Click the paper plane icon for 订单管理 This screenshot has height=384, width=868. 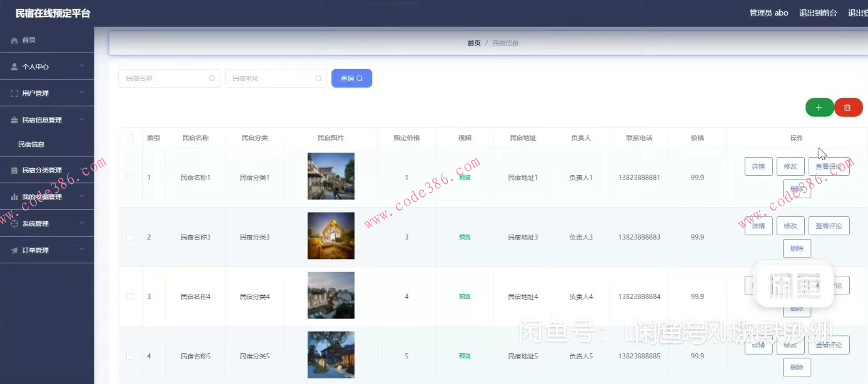pos(14,249)
